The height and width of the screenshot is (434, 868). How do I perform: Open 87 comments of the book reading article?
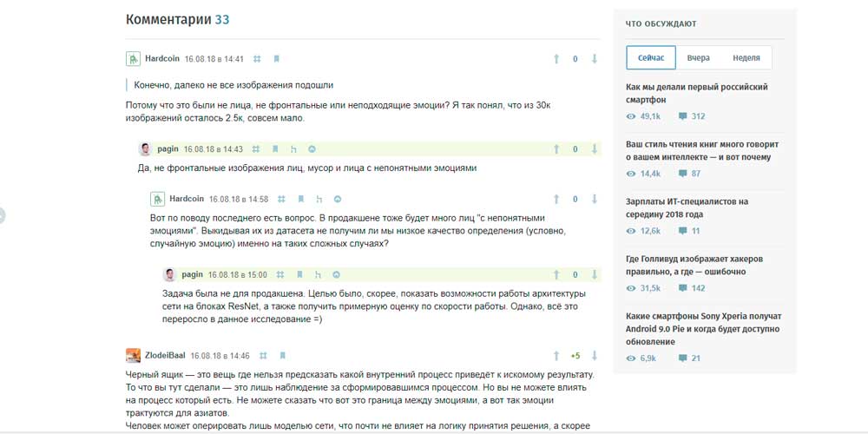pyautogui.click(x=690, y=174)
